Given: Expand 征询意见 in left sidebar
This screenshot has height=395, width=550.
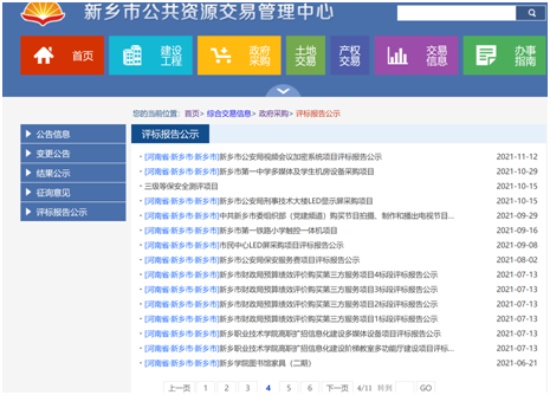Looking at the screenshot, I should 73,192.
